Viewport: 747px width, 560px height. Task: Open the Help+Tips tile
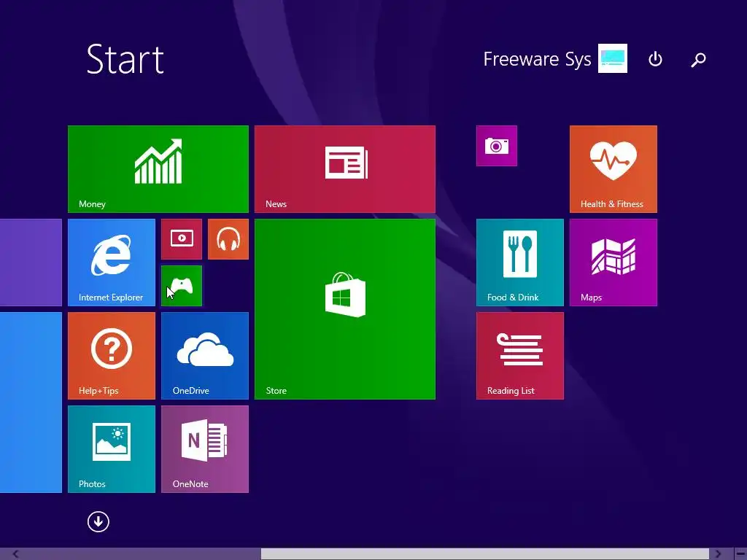tap(112, 356)
